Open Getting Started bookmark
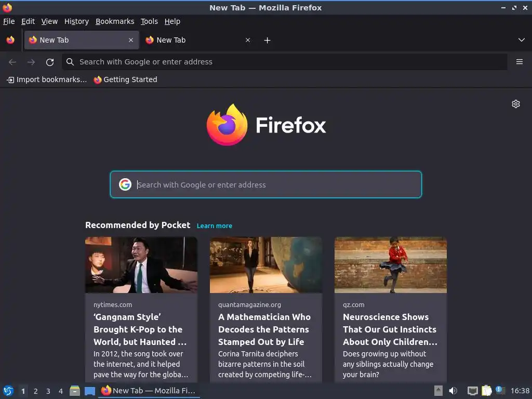532x399 pixels. click(126, 79)
